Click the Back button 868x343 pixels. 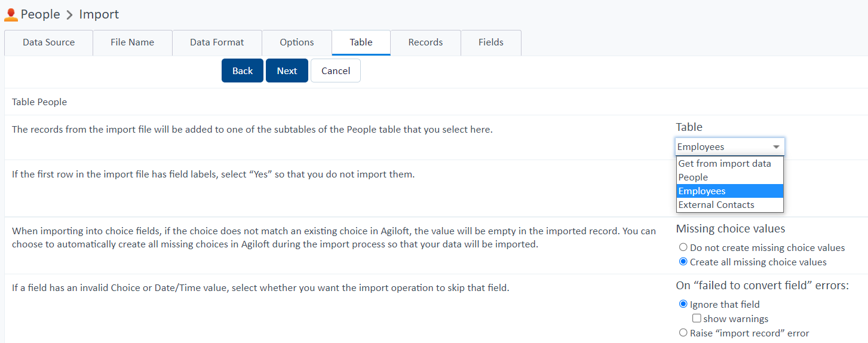click(x=243, y=71)
